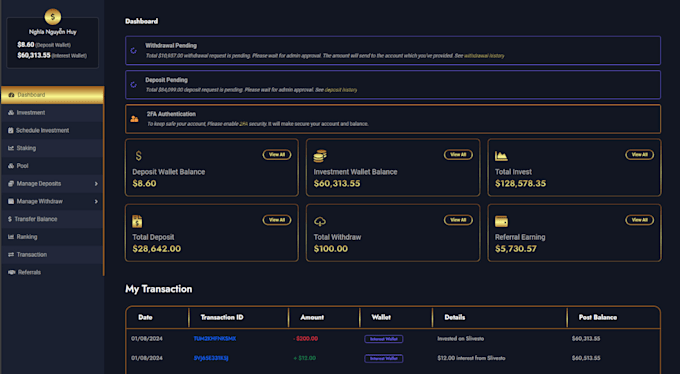Viewport: 680px width, 374px height.
Task: Click the Amount column header
Action: point(312,318)
